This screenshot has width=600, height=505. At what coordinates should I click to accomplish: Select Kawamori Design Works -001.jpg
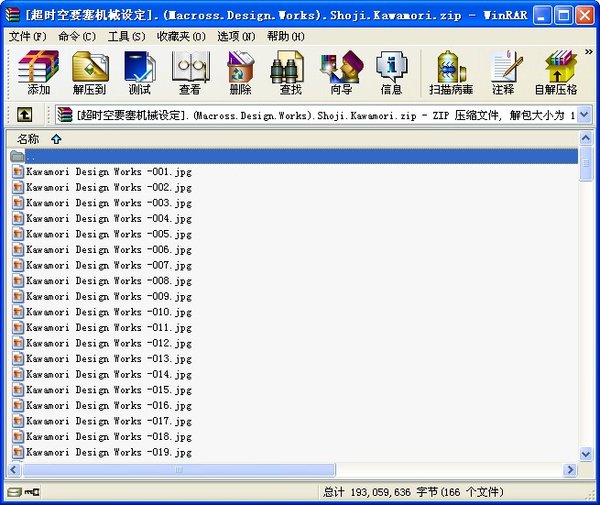(x=102, y=172)
